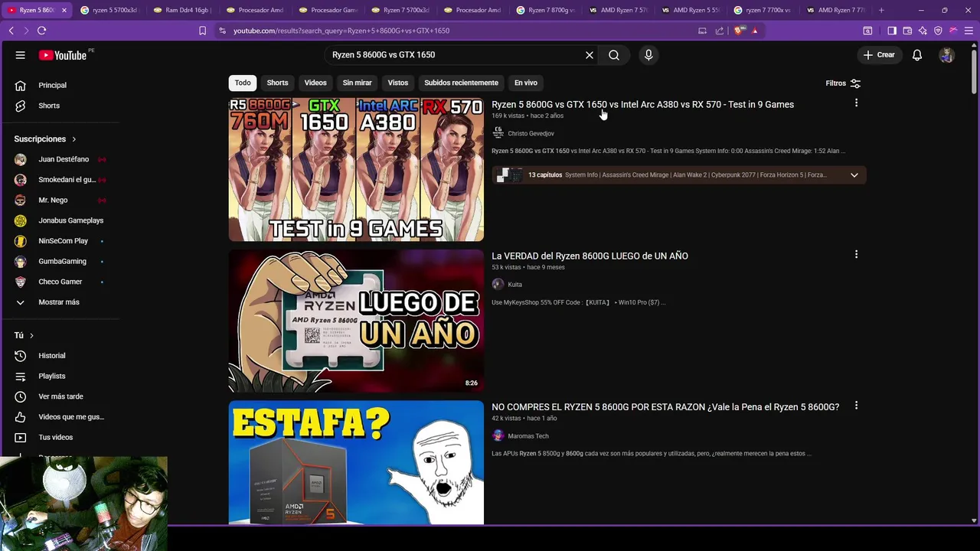
Task: Clear the search box with the X
Action: (590, 55)
